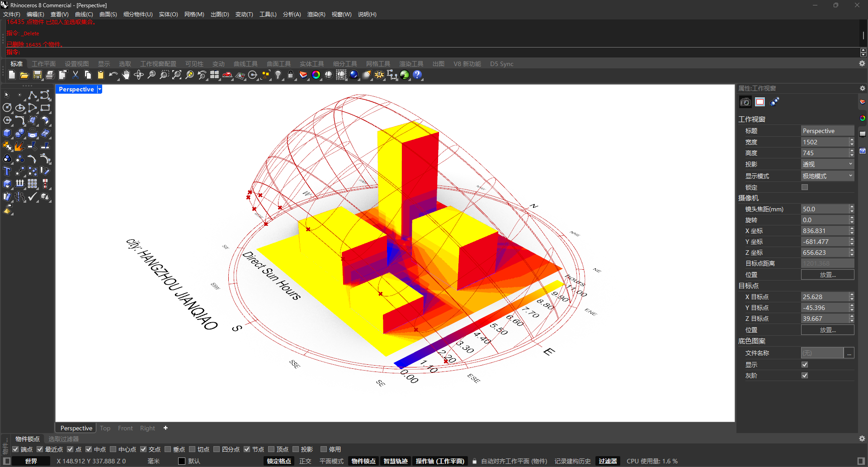Click the ... browse button for 文件名称

point(849,353)
